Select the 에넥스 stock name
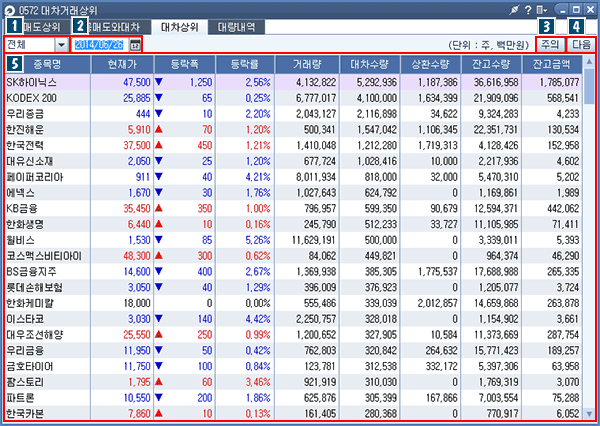The image size is (600, 426). tap(20, 193)
